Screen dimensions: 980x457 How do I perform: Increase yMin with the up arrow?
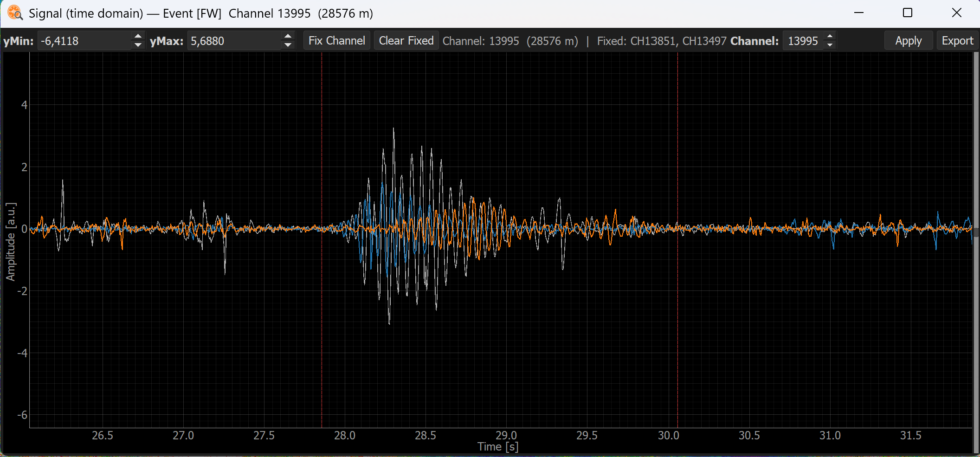138,36
